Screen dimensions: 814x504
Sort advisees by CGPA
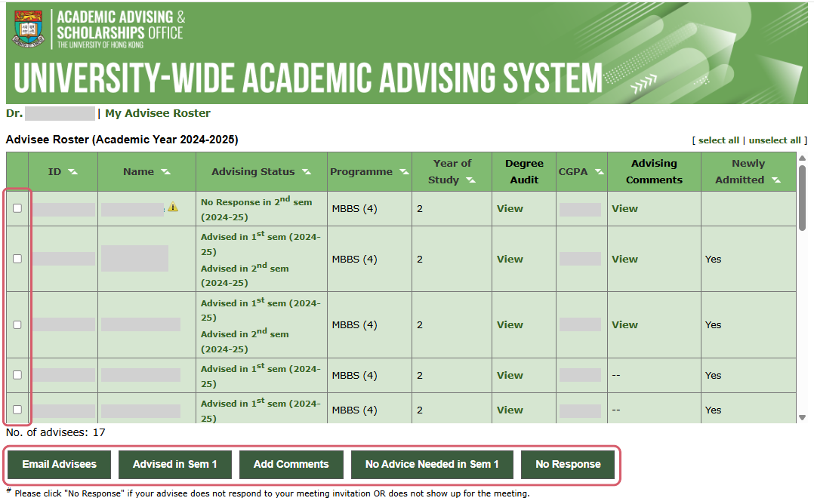click(x=600, y=171)
